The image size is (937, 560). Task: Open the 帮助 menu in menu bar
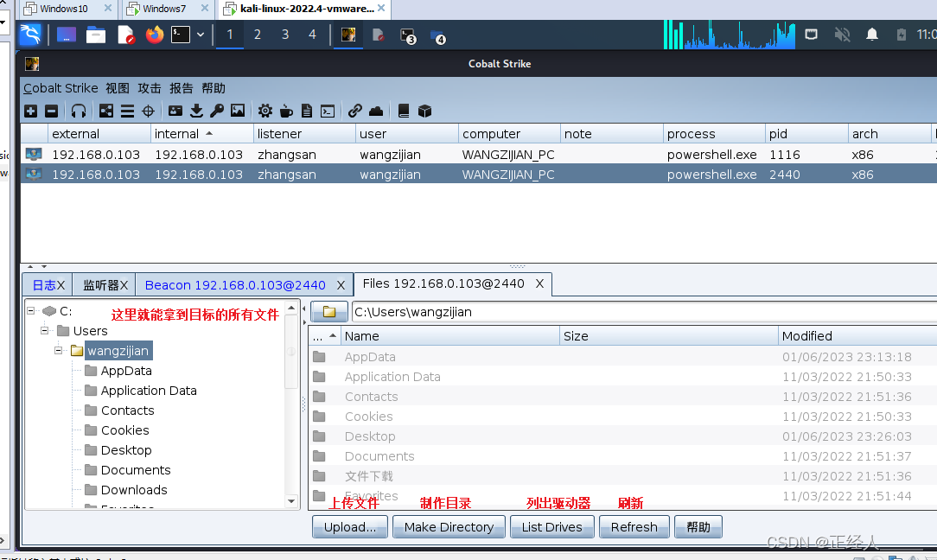tap(214, 88)
